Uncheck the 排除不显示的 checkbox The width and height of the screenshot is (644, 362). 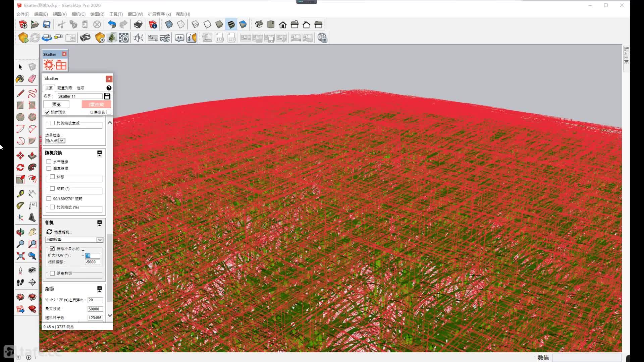pyautogui.click(x=52, y=248)
